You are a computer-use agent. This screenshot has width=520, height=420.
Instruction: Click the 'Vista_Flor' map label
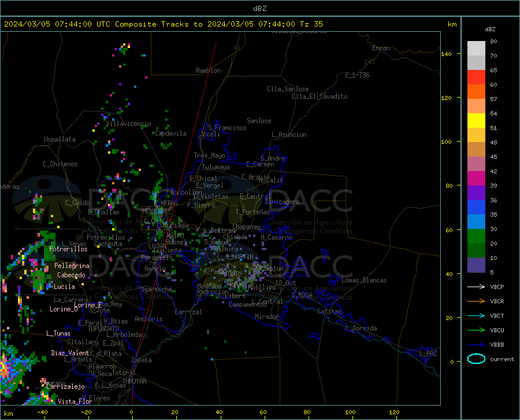(x=75, y=402)
